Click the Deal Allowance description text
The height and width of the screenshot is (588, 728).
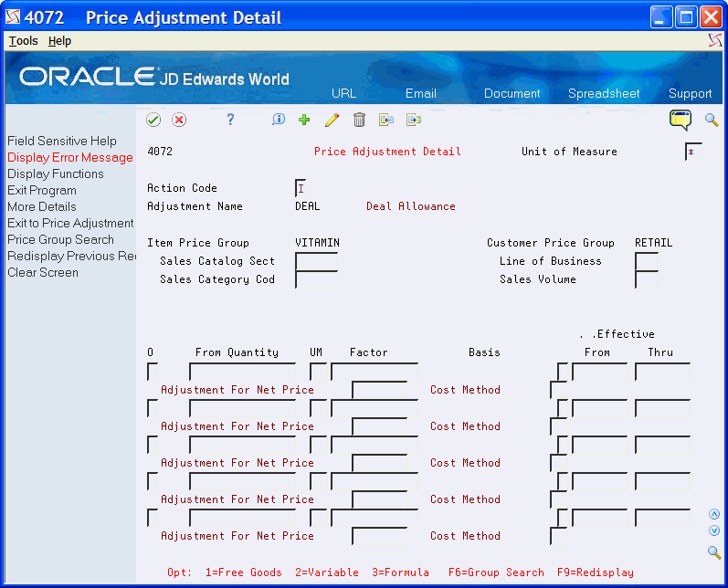click(x=411, y=206)
